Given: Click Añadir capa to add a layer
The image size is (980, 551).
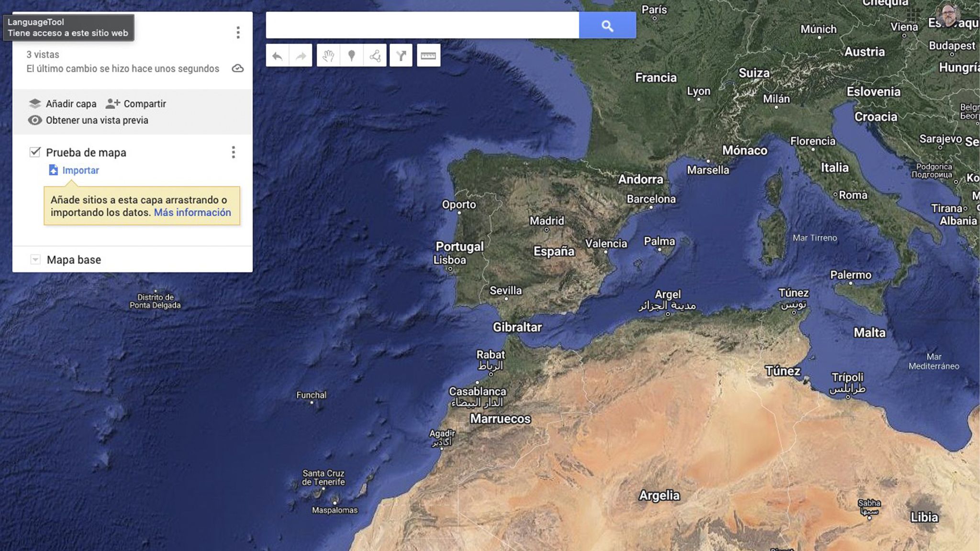Looking at the screenshot, I should 70,103.
